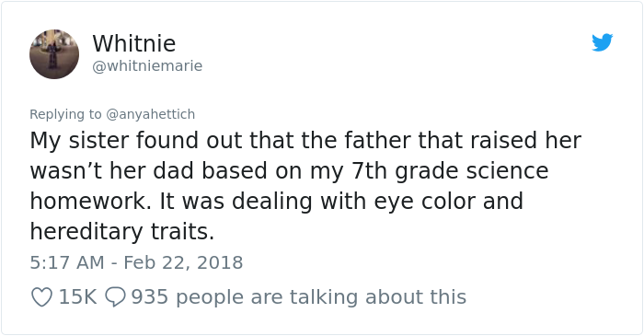Image resolution: width=644 pixels, height=336 pixels.
Task: Click the blue Twitter bird logo
Action: click(602, 42)
